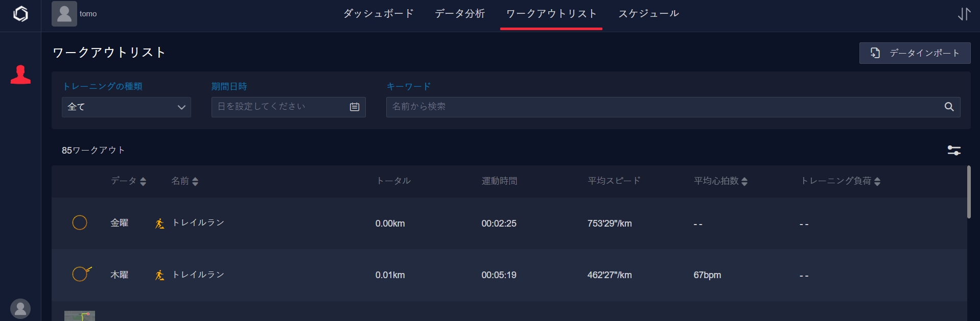Click the magnifier search icon

point(949,107)
